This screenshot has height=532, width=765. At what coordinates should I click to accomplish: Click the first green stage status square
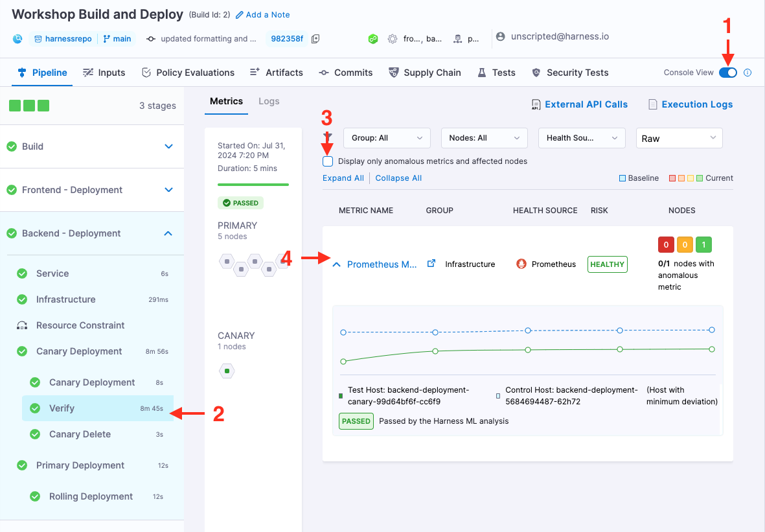point(15,106)
